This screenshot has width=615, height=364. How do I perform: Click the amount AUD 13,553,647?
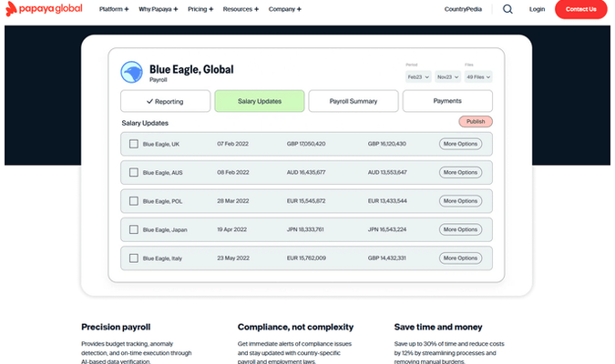tap(387, 172)
